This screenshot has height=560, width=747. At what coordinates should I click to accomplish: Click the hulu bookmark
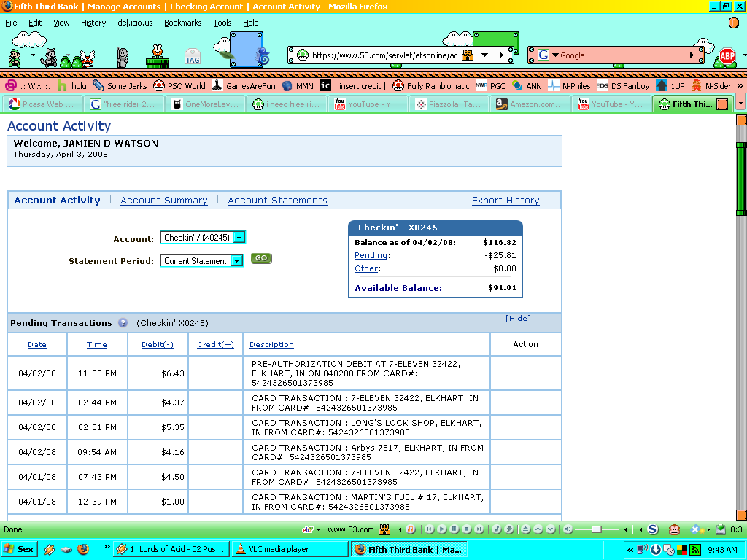click(71, 85)
